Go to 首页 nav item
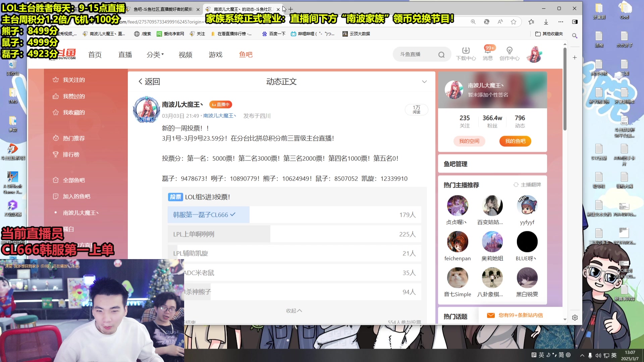 [95, 55]
